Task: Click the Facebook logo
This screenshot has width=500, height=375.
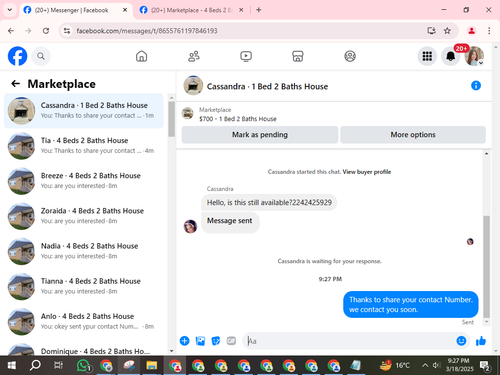Action: [17, 56]
